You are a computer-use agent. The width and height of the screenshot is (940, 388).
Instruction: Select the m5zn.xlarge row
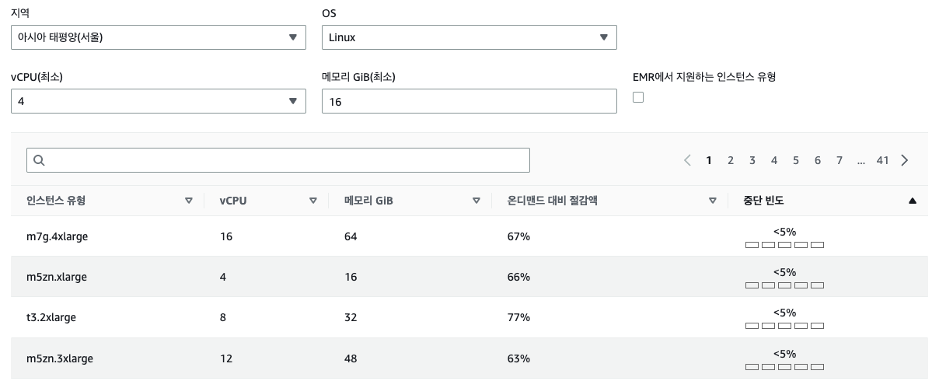[469, 277]
